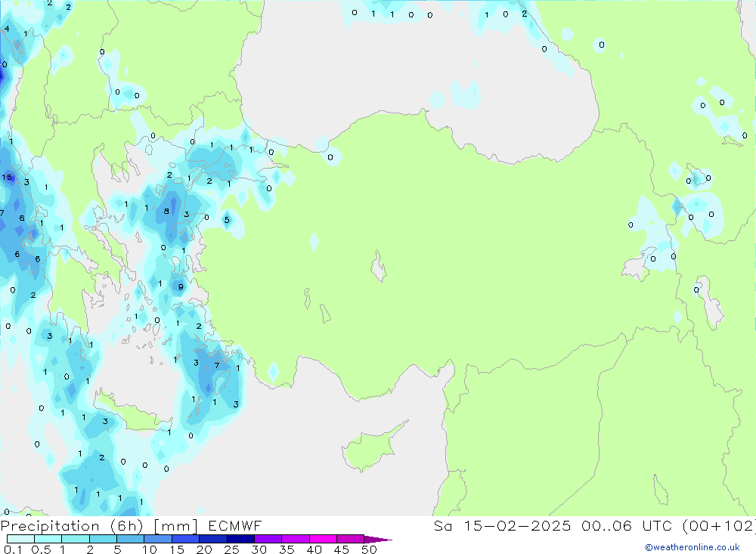This screenshot has width=756, height=554.
Task: Click the date "15-02-2025" in the caption
Action: pyautogui.click(x=517, y=525)
